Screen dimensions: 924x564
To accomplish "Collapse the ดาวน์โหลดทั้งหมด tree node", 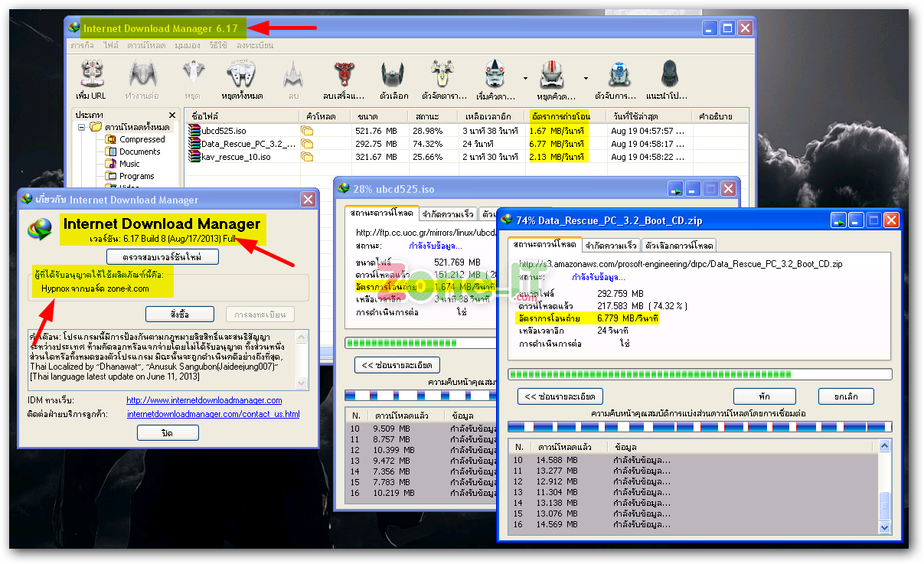I will (81, 127).
